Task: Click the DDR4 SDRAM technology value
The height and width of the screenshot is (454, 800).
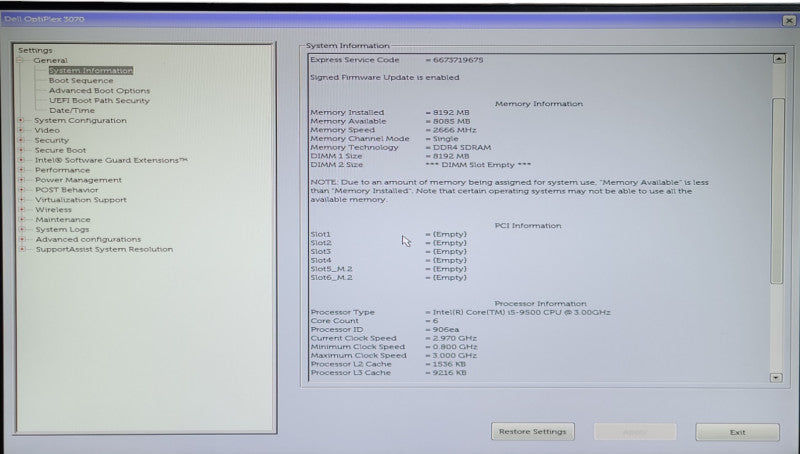Action: pos(462,147)
